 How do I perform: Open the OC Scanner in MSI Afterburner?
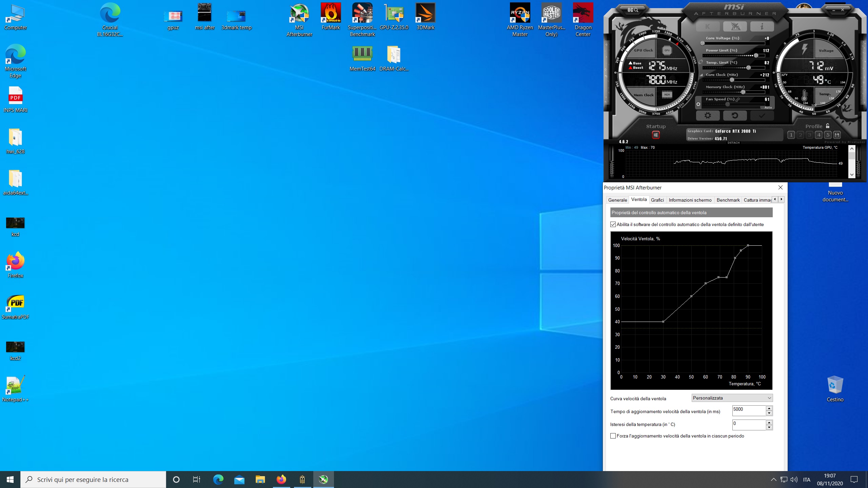tap(633, 10)
